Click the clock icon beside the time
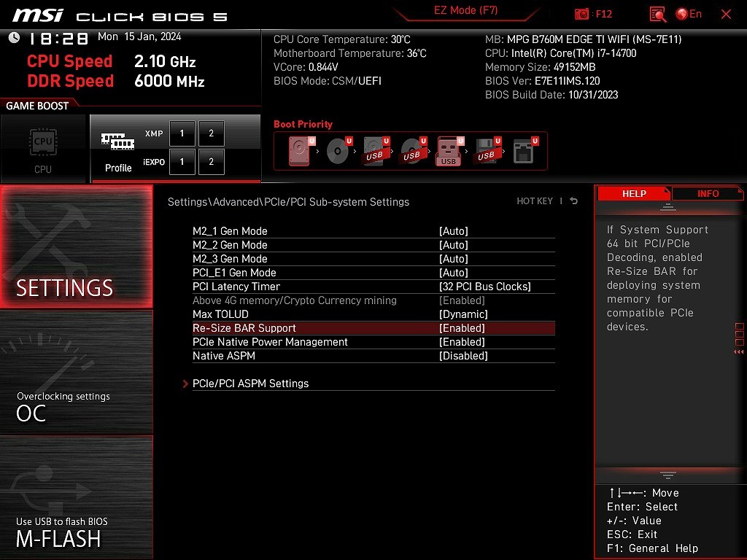This screenshot has height=560, width=747. click(14, 38)
